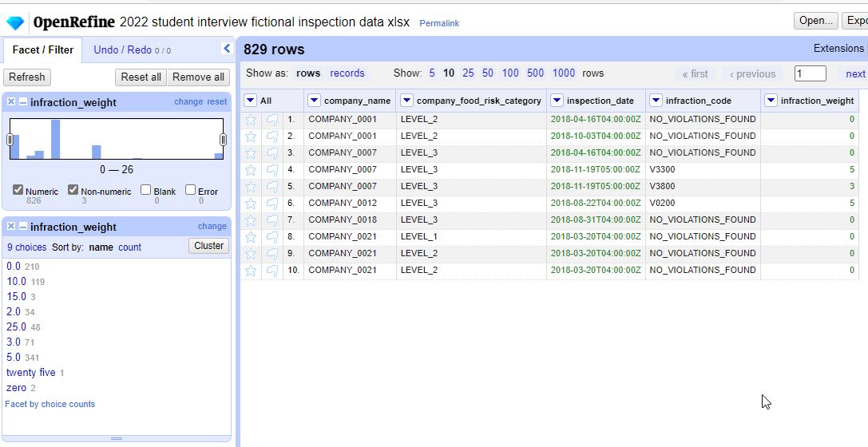Star row 7

(251, 220)
